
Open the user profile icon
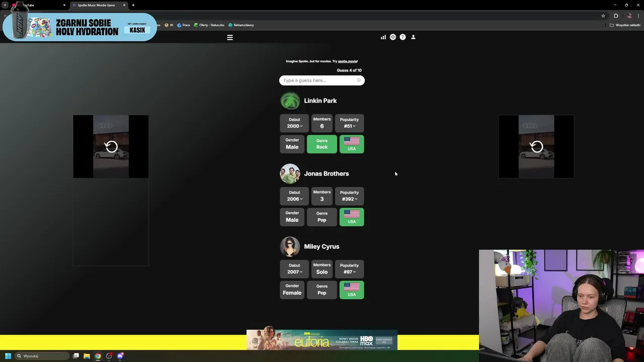[x=413, y=37]
